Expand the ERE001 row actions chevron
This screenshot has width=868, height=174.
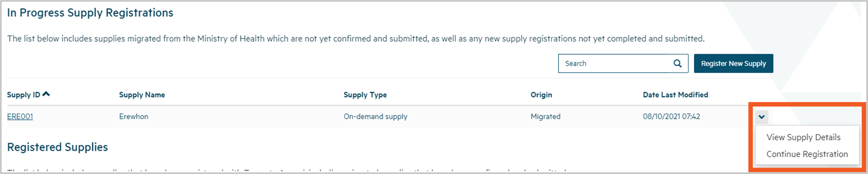point(762,117)
